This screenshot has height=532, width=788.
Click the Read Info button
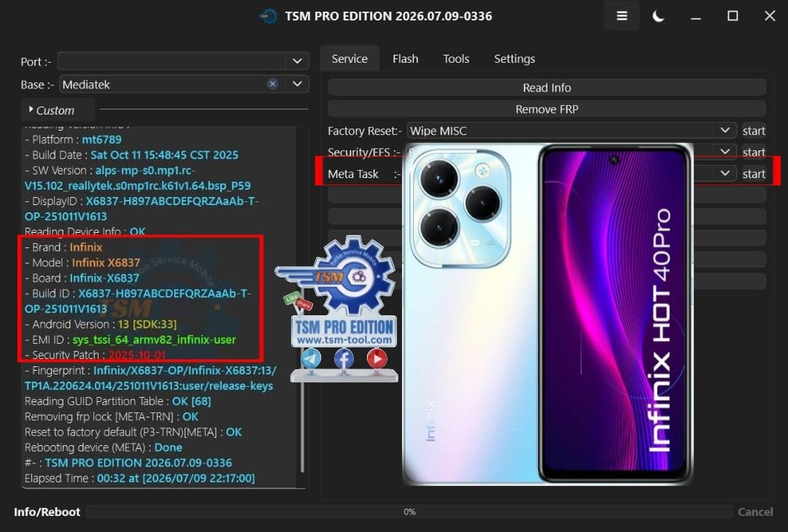point(546,88)
